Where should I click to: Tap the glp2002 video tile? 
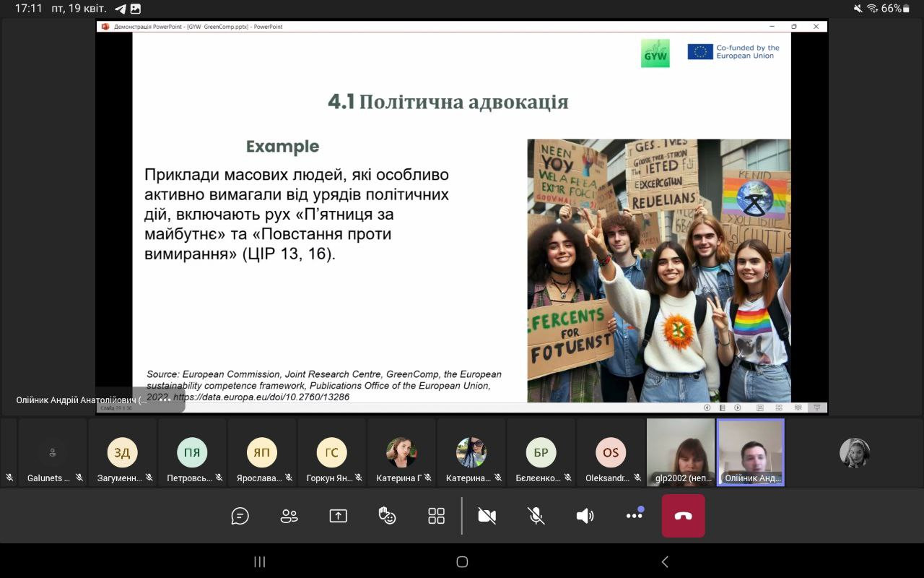(x=680, y=453)
